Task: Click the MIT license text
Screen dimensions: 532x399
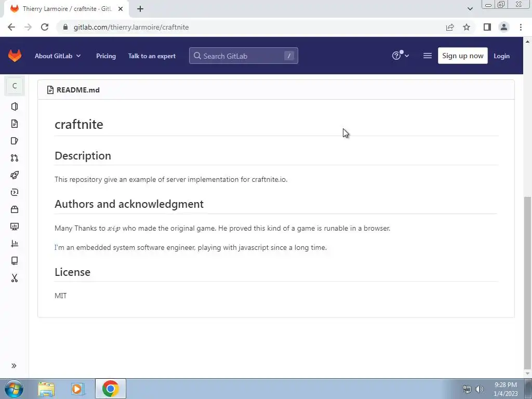Action: [x=61, y=296]
